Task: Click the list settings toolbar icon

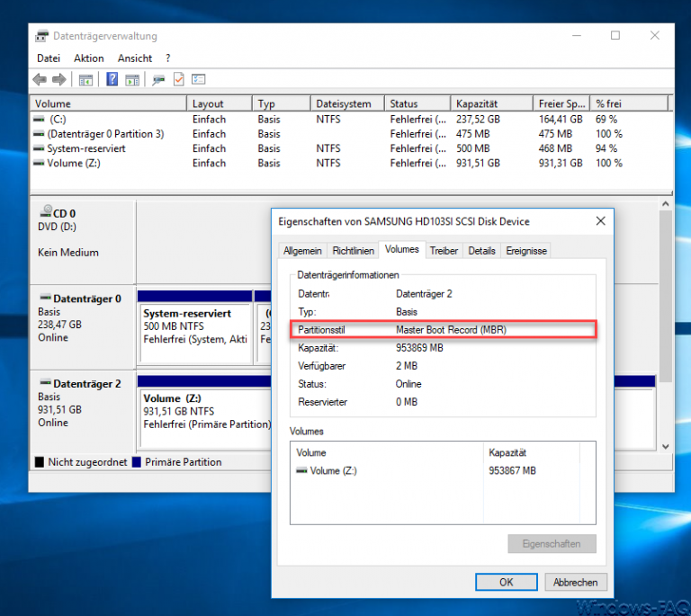Action: pos(198,79)
